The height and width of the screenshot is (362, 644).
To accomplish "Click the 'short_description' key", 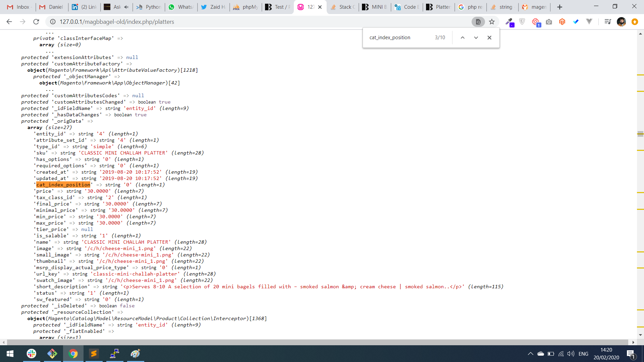I will pyautogui.click(x=62, y=287).
